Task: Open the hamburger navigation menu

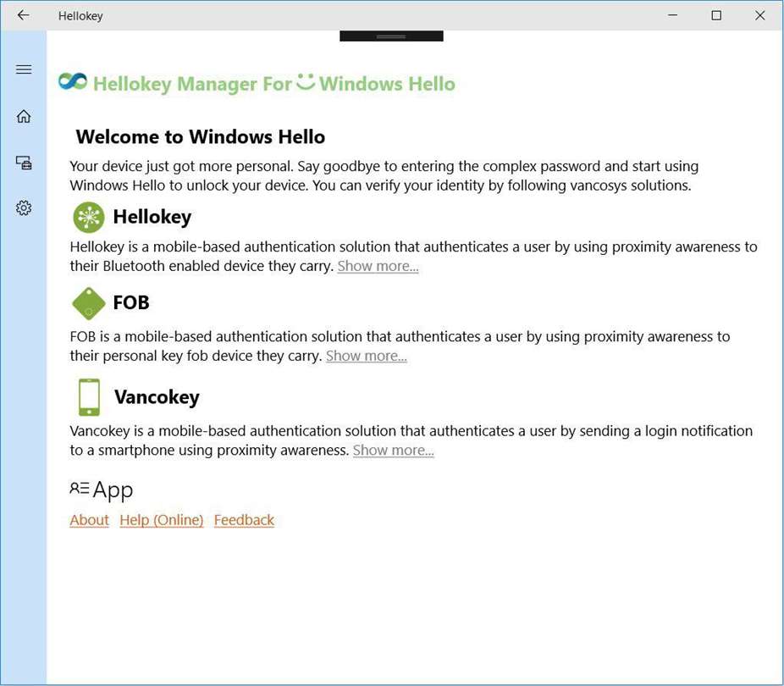Action: tap(24, 69)
